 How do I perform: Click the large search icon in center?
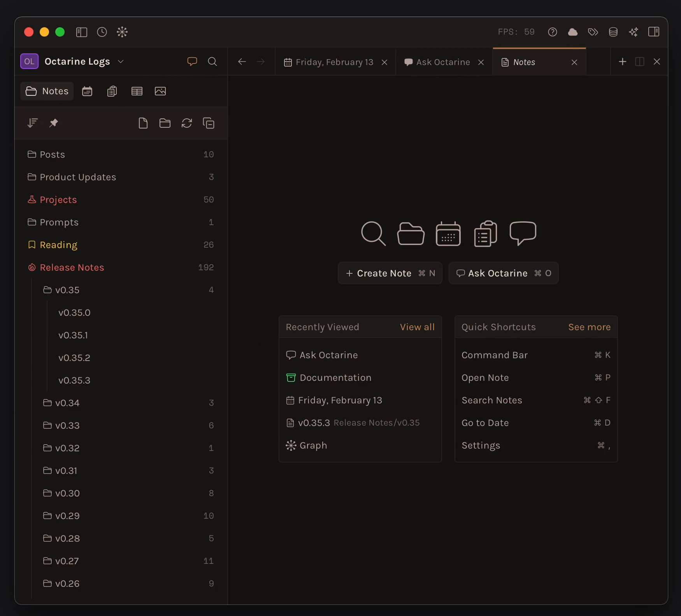374,234
